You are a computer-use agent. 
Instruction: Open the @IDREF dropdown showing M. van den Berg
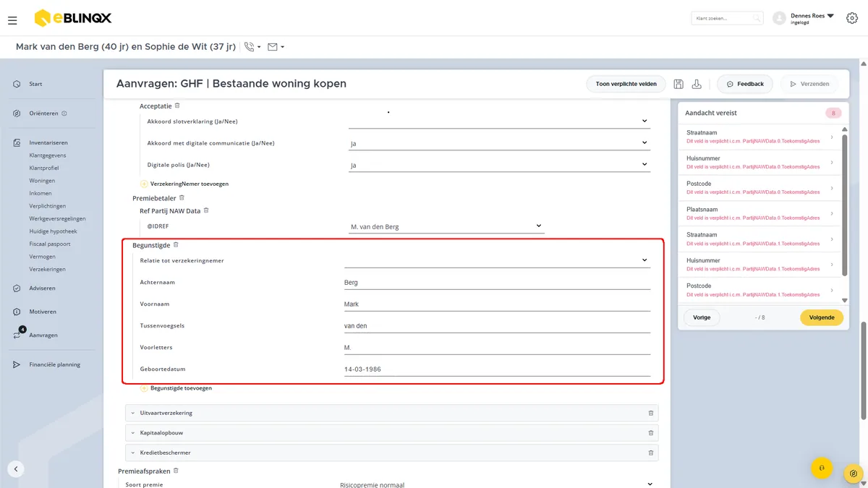click(x=446, y=226)
